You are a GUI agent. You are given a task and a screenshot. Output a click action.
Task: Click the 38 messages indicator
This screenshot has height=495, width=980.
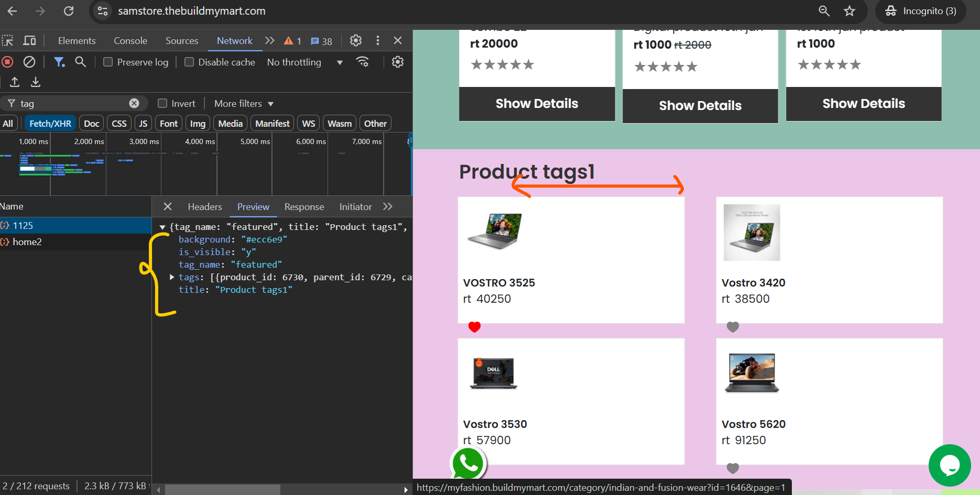tap(321, 41)
